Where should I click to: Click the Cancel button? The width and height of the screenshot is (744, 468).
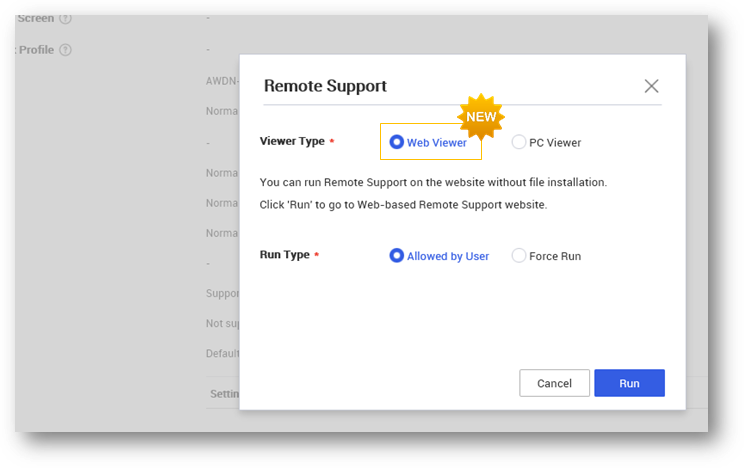coord(554,383)
